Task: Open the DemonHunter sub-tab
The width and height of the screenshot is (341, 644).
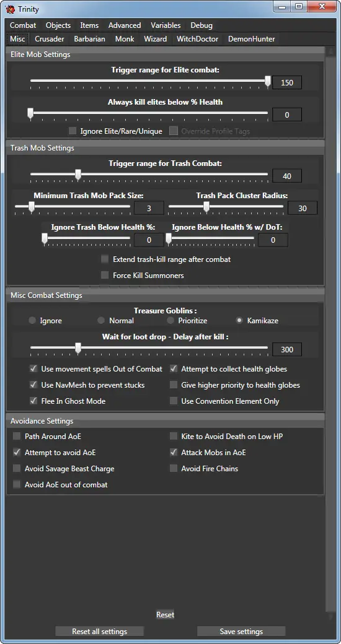Action: pos(251,39)
